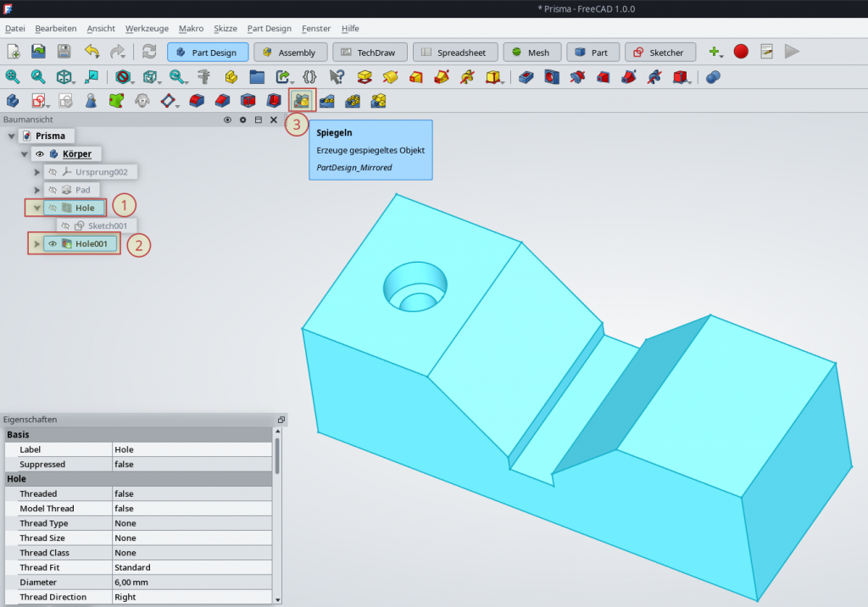Image resolution: width=868 pixels, height=607 pixels.
Task: Collapse the Hole tree node
Action: click(36, 208)
